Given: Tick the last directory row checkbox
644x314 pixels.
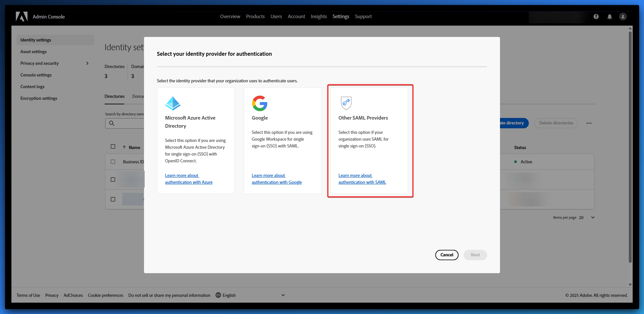Looking at the screenshot, I should click(x=113, y=199).
